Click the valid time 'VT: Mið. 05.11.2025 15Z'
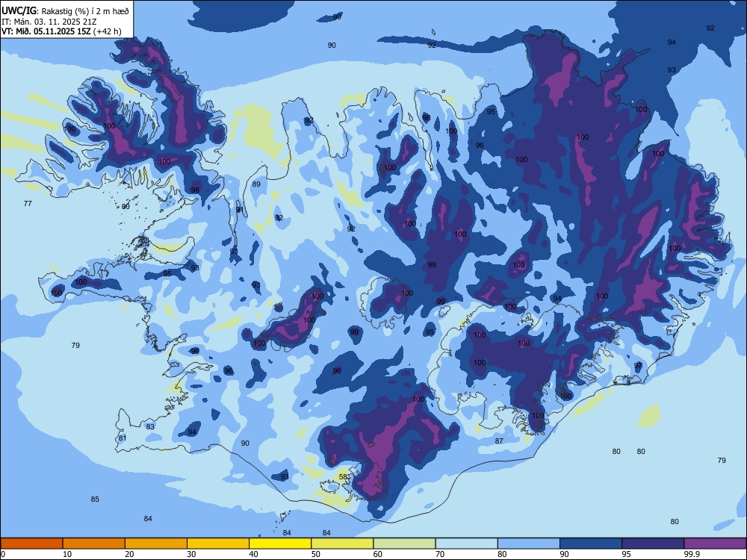This screenshot has width=747, height=560. (46, 31)
